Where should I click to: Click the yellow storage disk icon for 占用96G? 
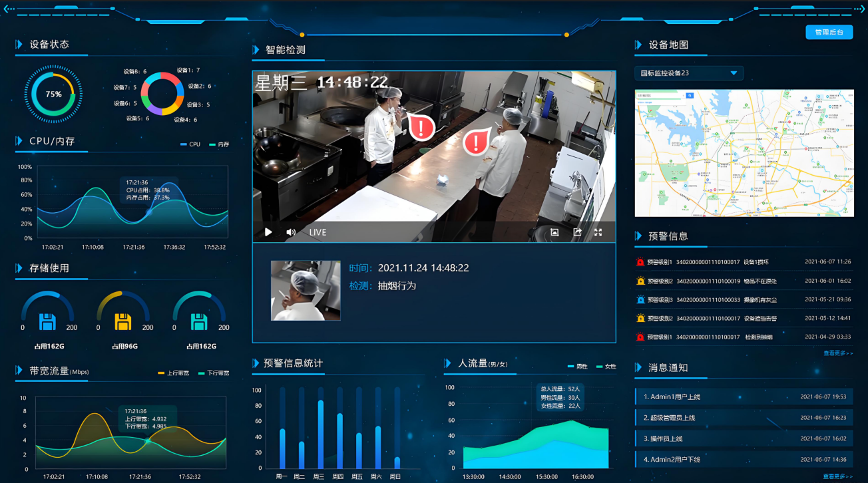pos(123,322)
